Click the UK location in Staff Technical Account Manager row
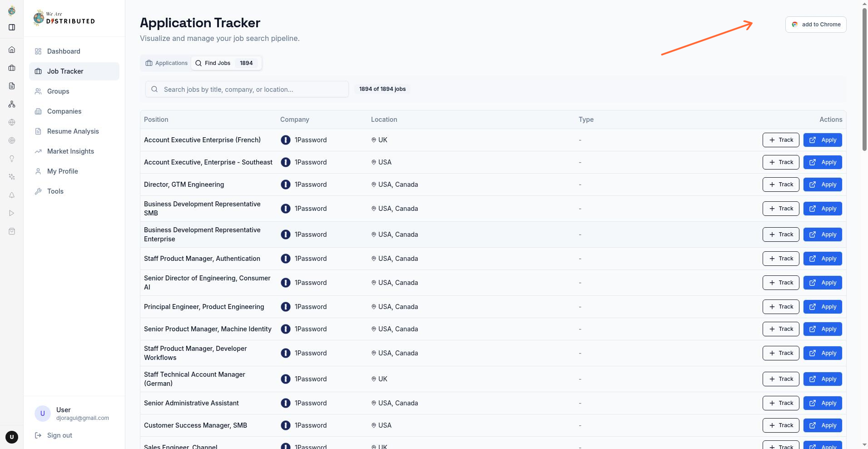Viewport: 868px width, 449px height. click(x=383, y=379)
